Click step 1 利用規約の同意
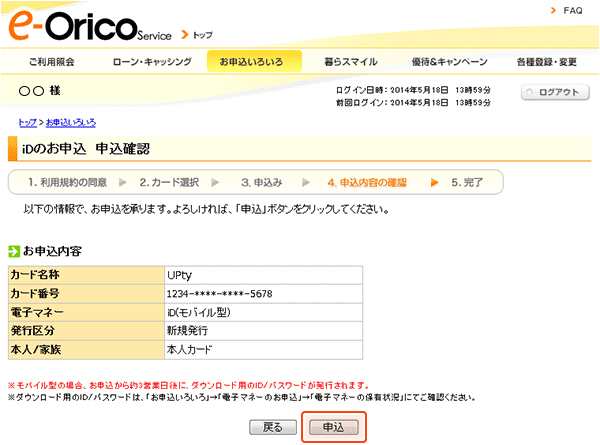This screenshot has height=445, width=600. tap(67, 183)
